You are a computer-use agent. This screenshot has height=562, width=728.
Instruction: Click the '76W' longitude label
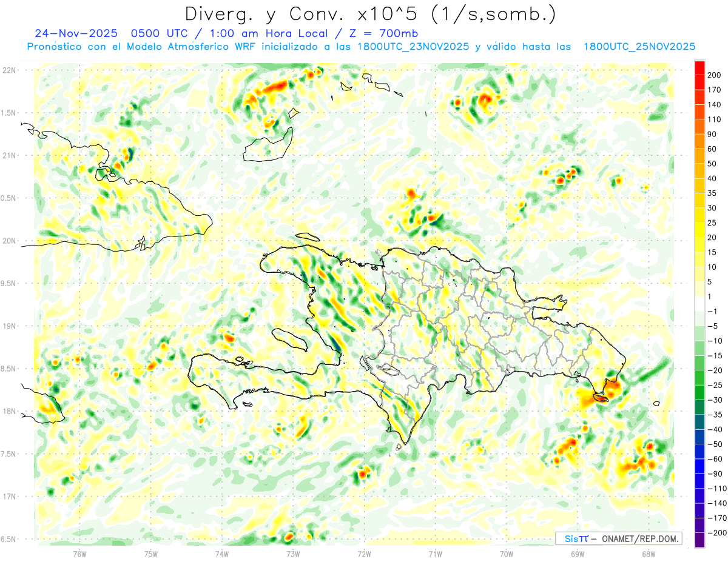click(79, 553)
